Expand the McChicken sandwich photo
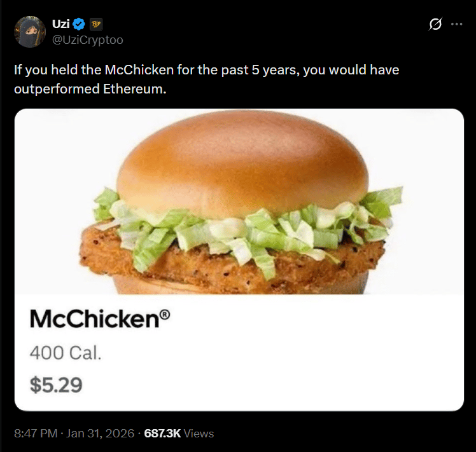The width and height of the screenshot is (476, 452). [x=239, y=202]
